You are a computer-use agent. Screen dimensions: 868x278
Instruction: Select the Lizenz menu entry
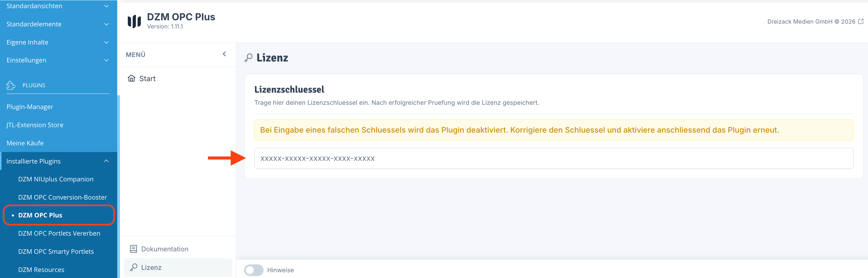[x=178, y=267]
